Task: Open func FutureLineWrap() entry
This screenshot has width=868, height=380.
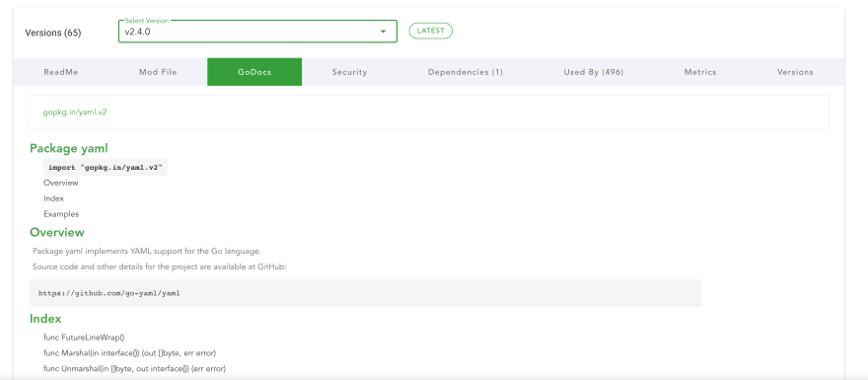Action: (84, 337)
